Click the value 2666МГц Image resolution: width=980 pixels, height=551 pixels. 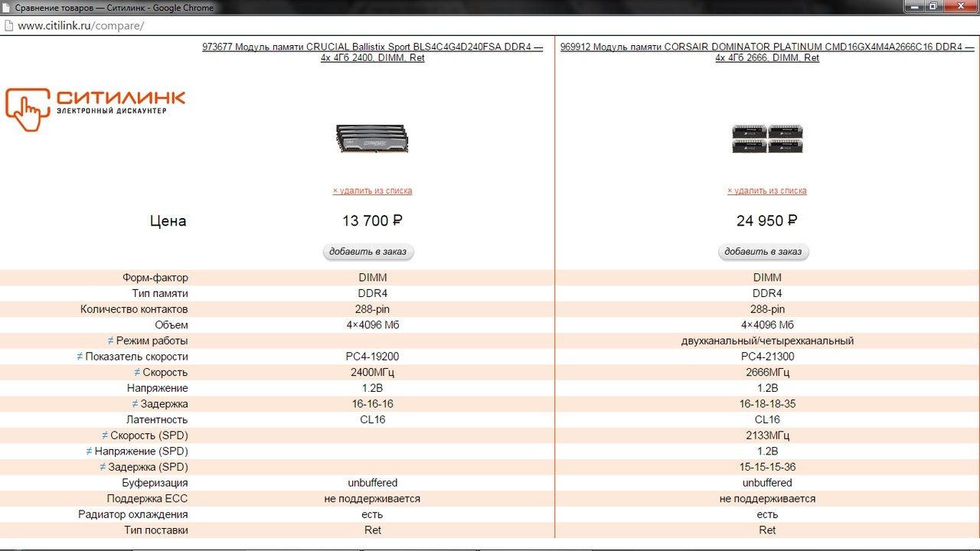[x=767, y=372]
